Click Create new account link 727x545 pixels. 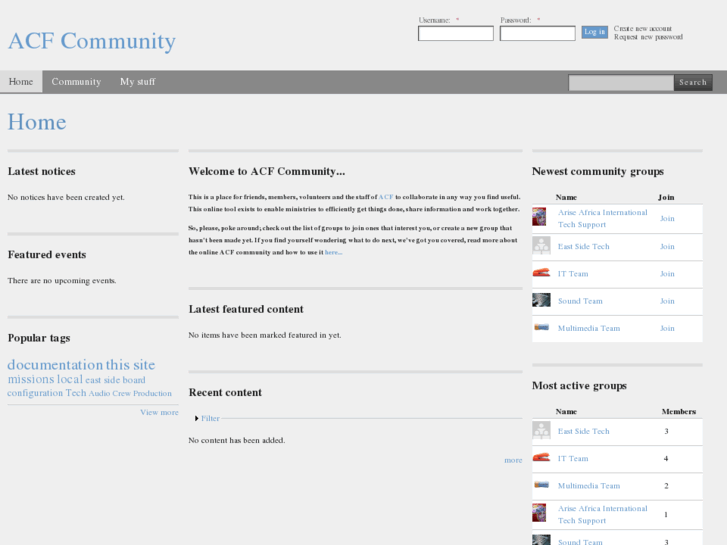point(642,28)
